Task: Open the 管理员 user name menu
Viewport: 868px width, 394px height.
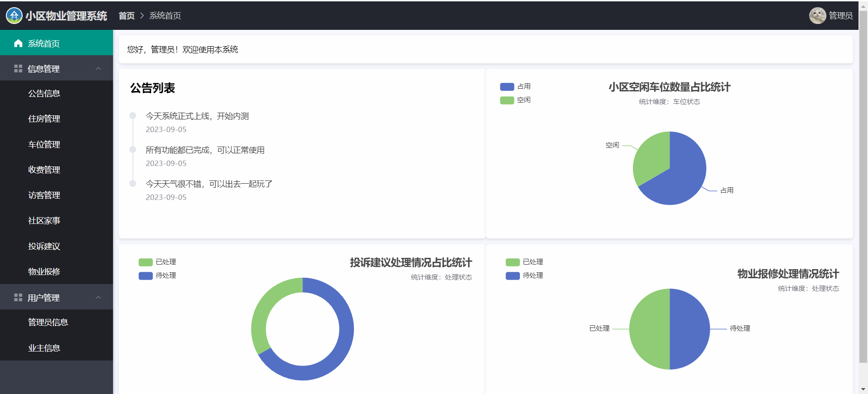Action: (841, 16)
